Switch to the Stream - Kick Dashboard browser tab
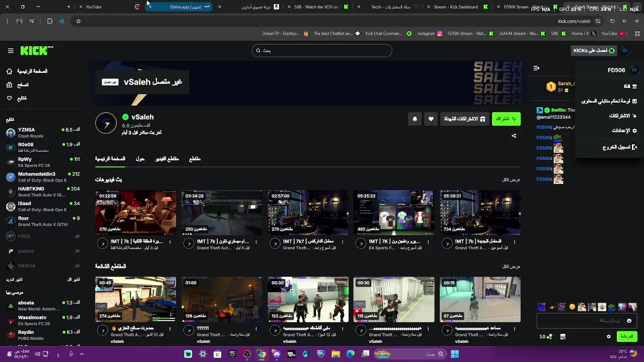The image size is (644, 362). pos(456,7)
